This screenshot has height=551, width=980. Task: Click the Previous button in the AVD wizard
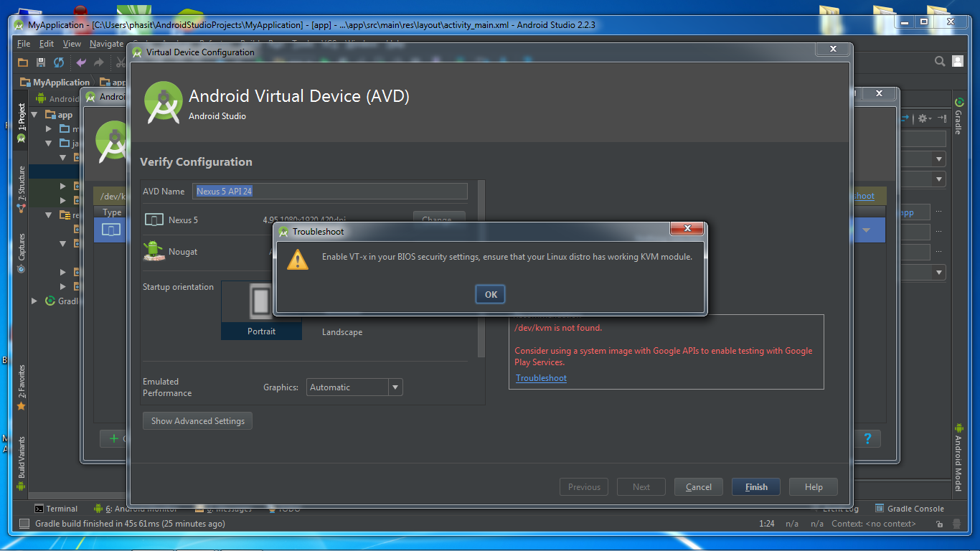point(584,487)
